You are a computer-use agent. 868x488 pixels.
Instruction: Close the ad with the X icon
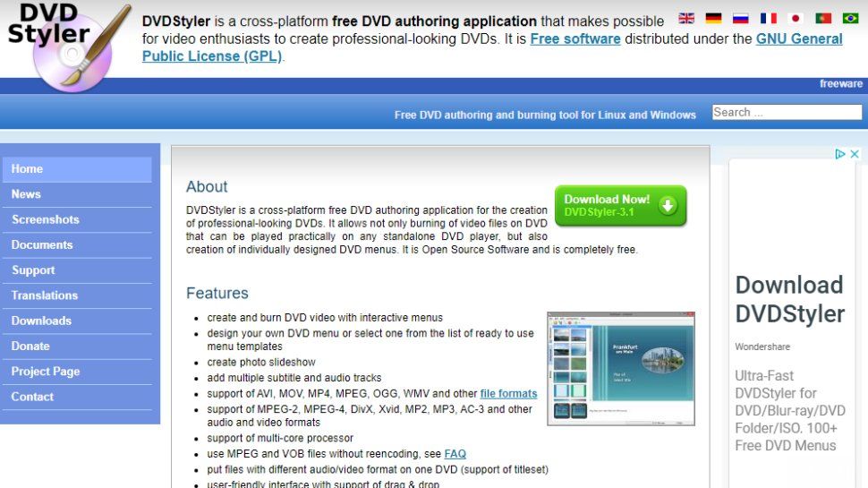(x=855, y=154)
